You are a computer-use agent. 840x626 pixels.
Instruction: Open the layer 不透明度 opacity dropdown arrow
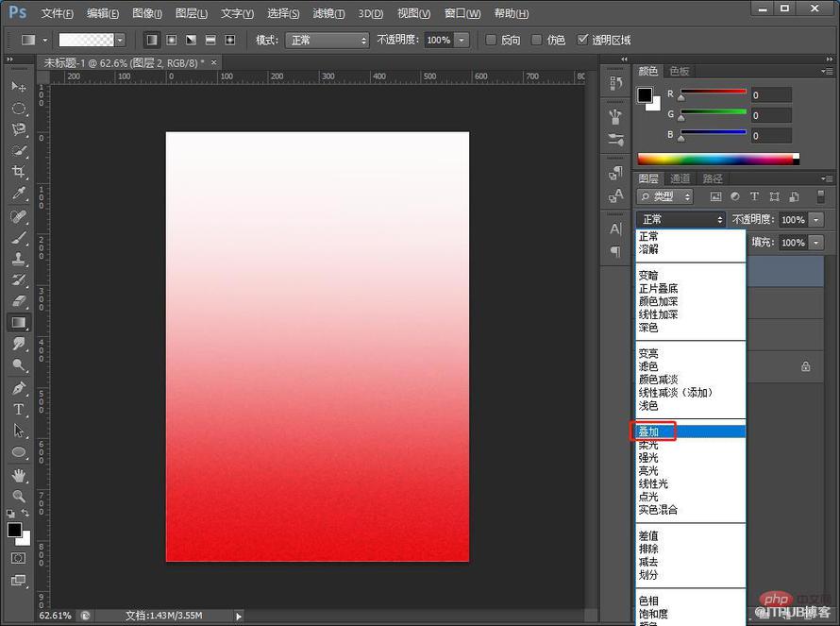coord(815,219)
